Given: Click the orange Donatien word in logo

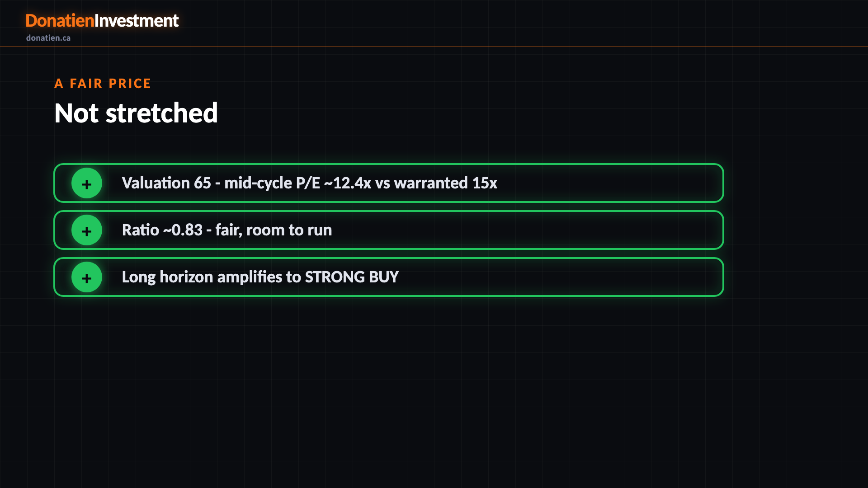Looking at the screenshot, I should tap(60, 21).
